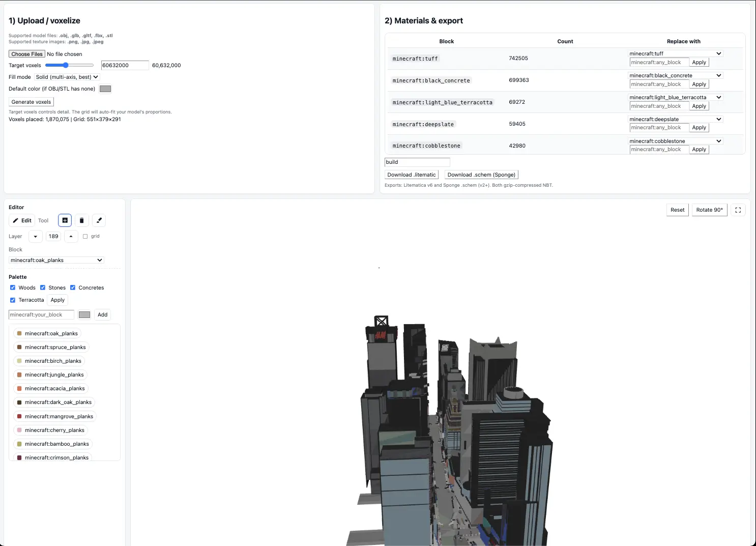Open the Block oak_planks dropdown
Screen dimensions: 756x546
tap(56, 260)
